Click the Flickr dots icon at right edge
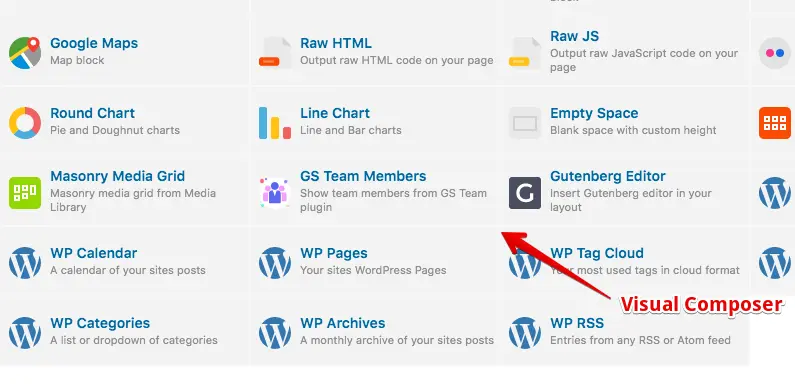 (x=775, y=53)
